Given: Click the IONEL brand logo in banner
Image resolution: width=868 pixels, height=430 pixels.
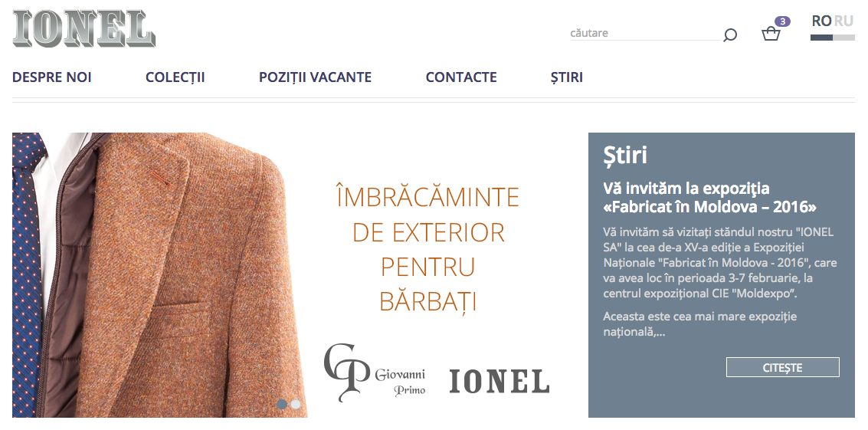Looking at the screenshot, I should pos(500,381).
